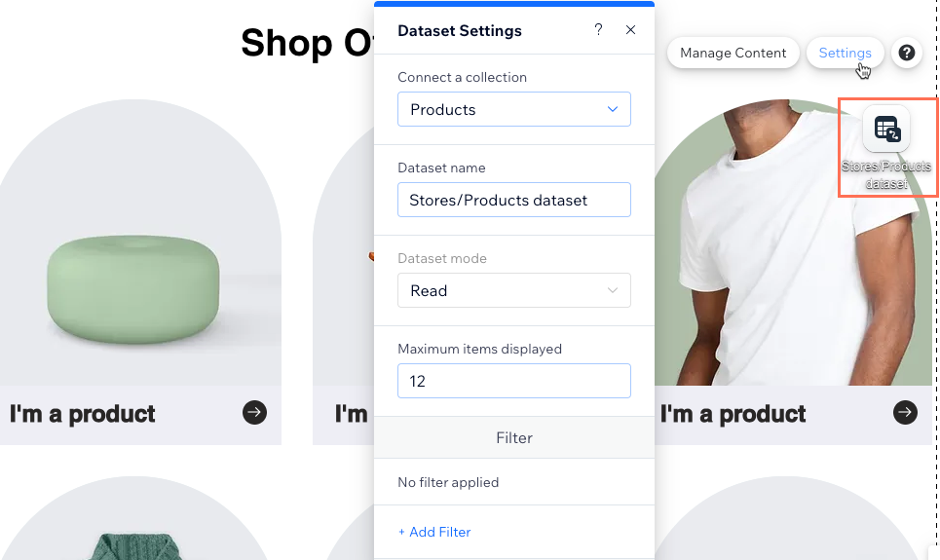Click arrow icon on t-shirt product card
940x560 pixels.
point(905,413)
